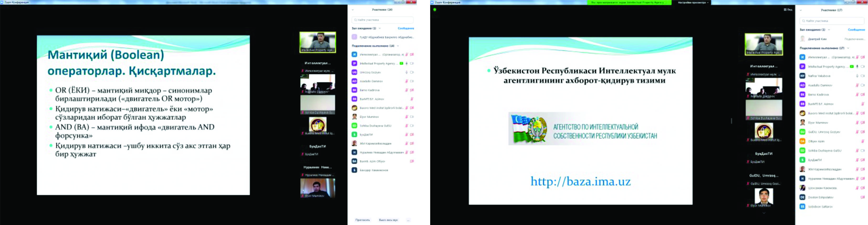Open the Настройки просмотра view options dropdown
868x225 pixels.
tap(693, 3)
